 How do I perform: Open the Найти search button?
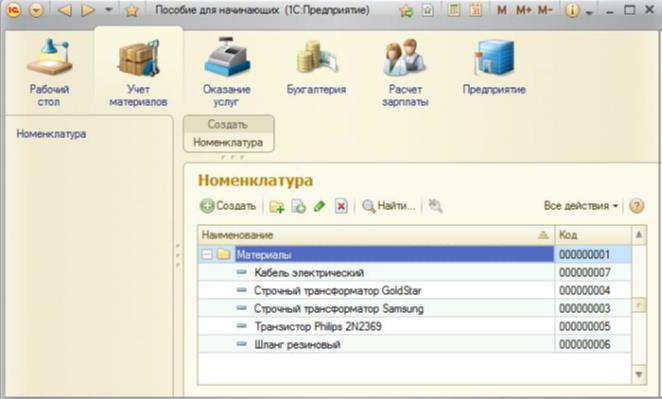pyautogui.click(x=388, y=206)
